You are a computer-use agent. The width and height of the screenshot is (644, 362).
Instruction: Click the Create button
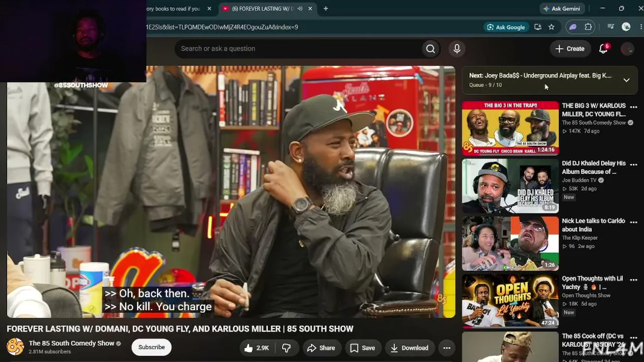pos(570,49)
